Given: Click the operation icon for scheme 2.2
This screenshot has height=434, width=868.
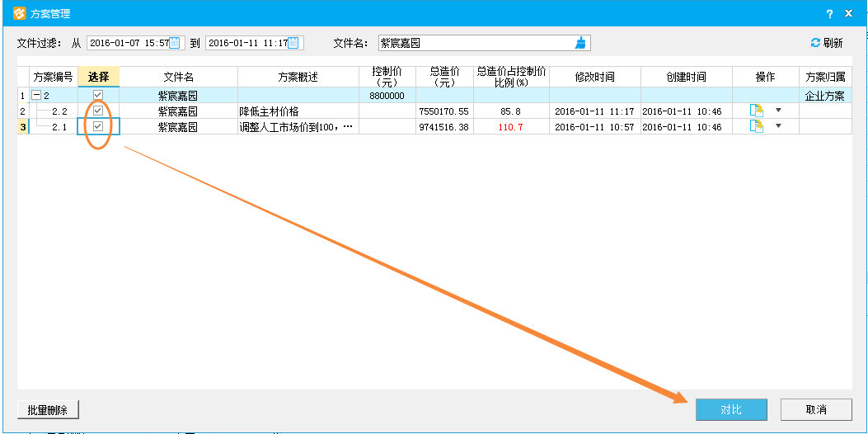Looking at the screenshot, I should coord(756,111).
